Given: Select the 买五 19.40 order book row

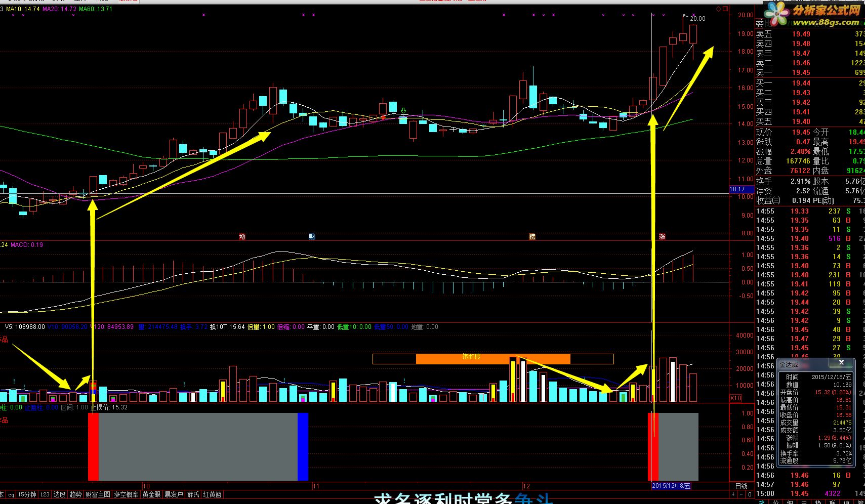Looking at the screenshot, I should point(810,121).
